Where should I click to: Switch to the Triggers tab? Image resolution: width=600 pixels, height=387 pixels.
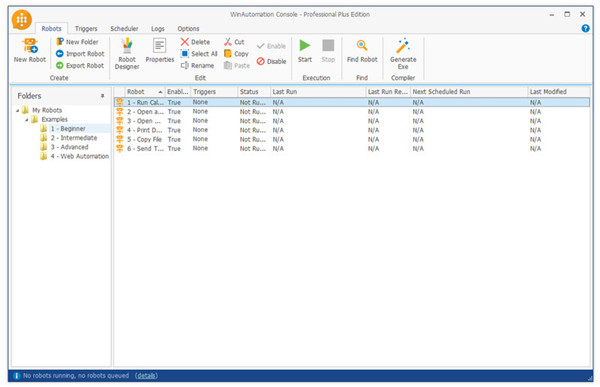[86, 28]
